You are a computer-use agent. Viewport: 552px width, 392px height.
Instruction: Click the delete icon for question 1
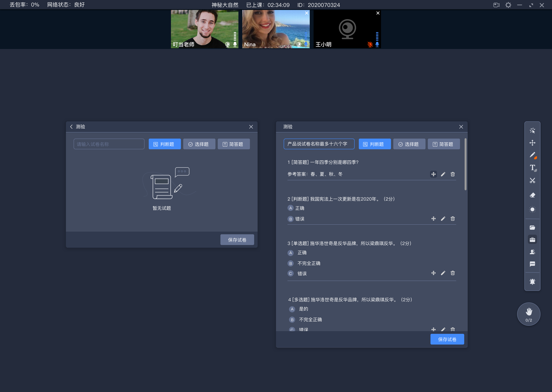coord(453,174)
